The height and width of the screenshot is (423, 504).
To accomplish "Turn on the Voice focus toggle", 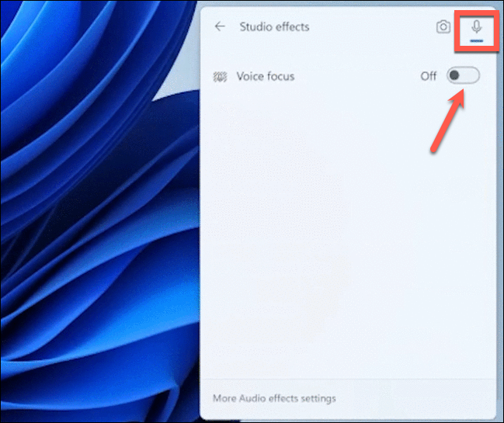I will (x=463, y=75).
